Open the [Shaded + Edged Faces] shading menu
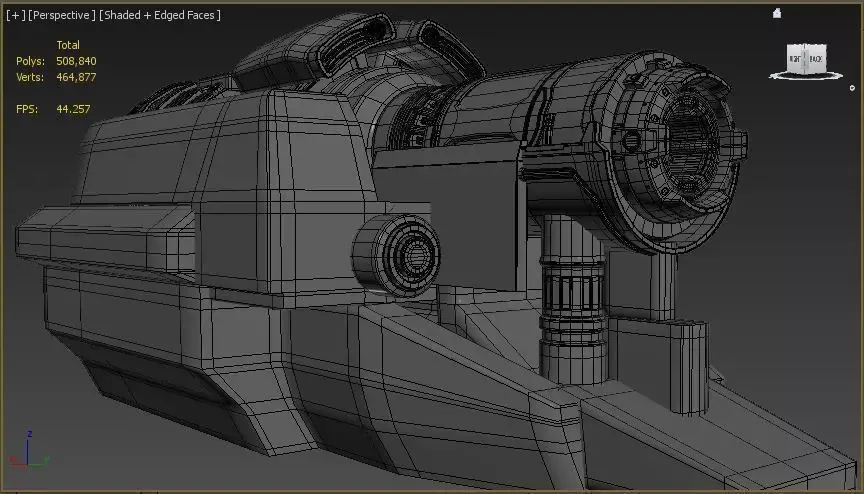Image resolution: width=864 pixels, height=494 pixels. click(x=160, y=15)
